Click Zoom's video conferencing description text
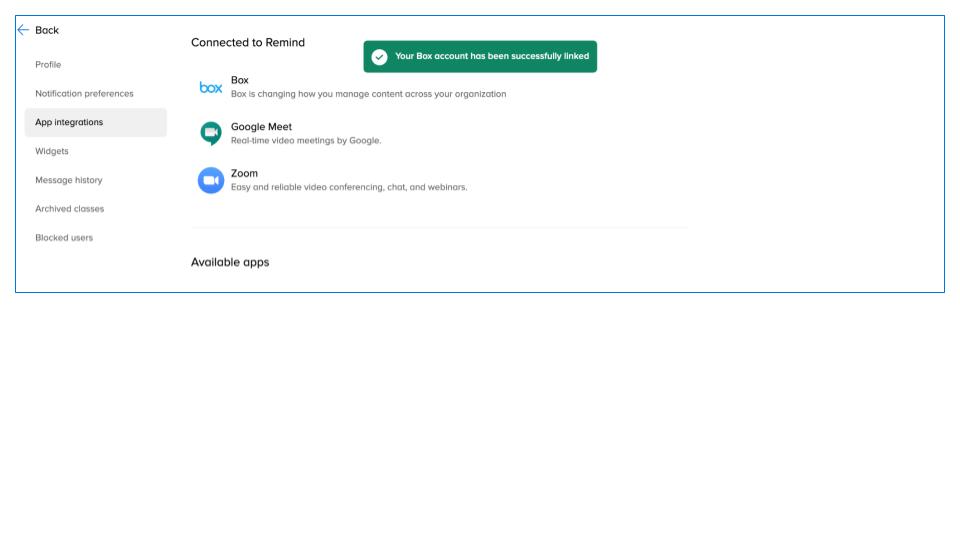Viewport: 960px width, 540px height. [349, 187]
